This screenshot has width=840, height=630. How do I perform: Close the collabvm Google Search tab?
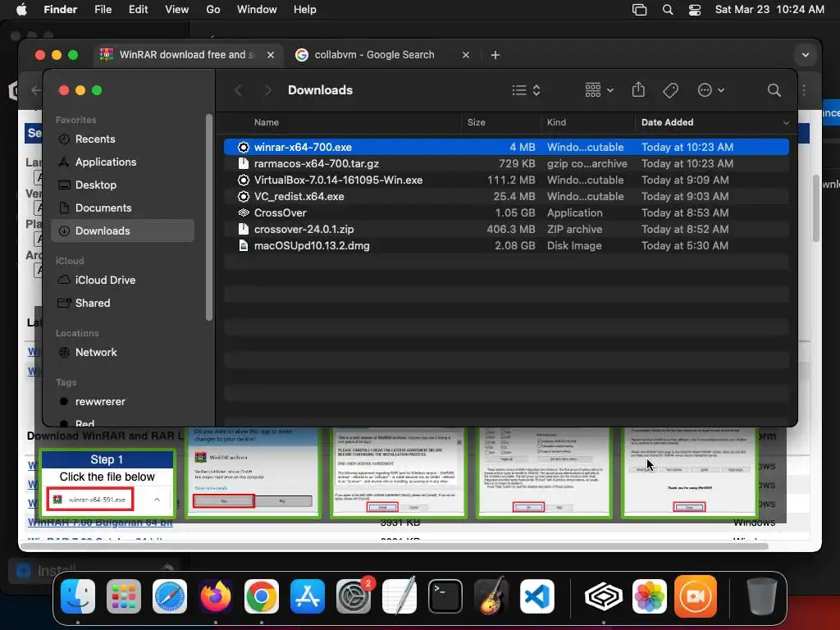[466, 55]
